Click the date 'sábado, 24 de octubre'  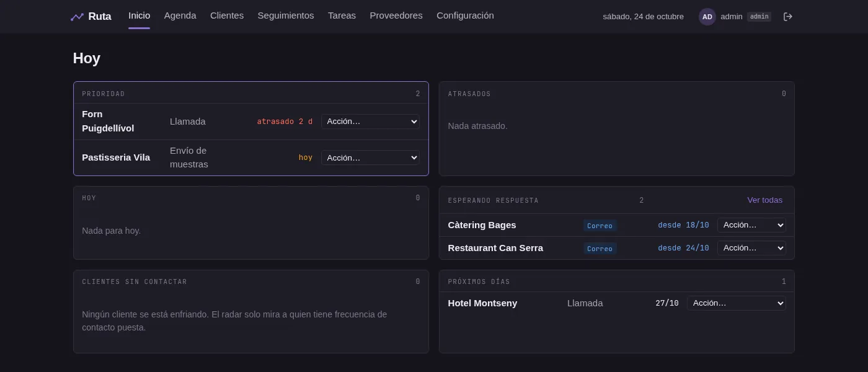coord(643,17)
